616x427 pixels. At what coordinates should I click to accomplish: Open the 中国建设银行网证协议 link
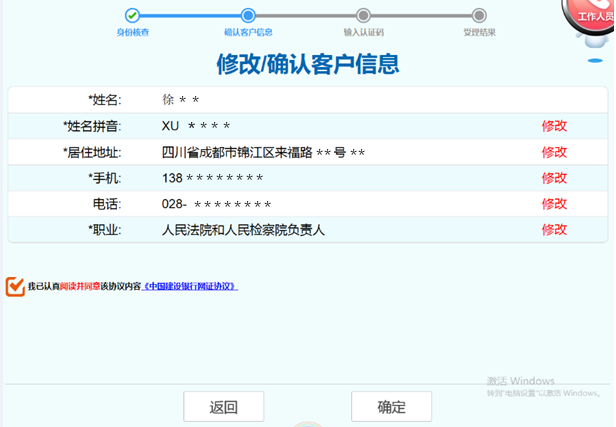point(190,287)
